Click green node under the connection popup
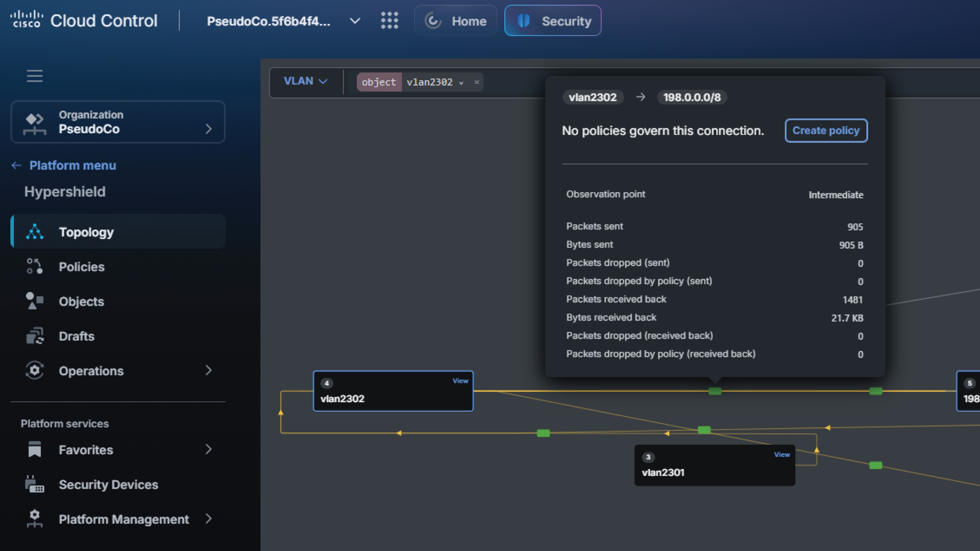This screenshot has height=551, width=980. [715, 391]
